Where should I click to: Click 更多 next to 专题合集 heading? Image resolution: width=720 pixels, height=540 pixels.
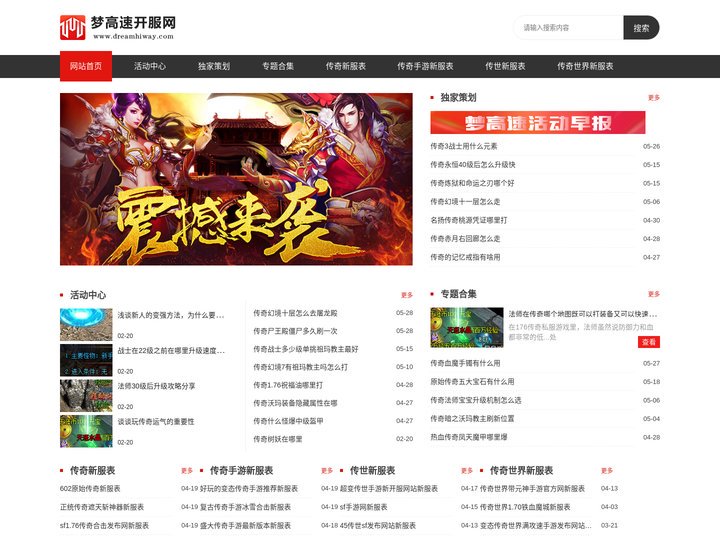pyautogui.click(x=653, y=294)
